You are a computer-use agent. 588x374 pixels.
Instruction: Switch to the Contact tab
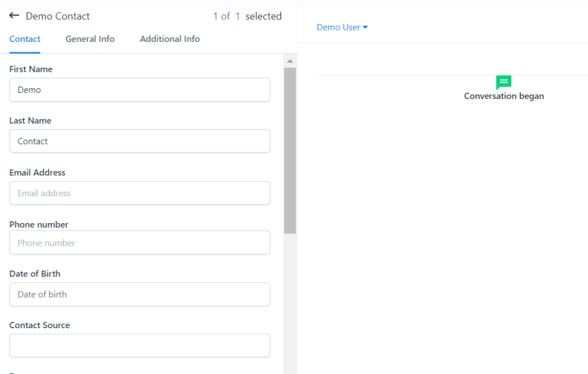pyautogui.click(x=25, y=39)
